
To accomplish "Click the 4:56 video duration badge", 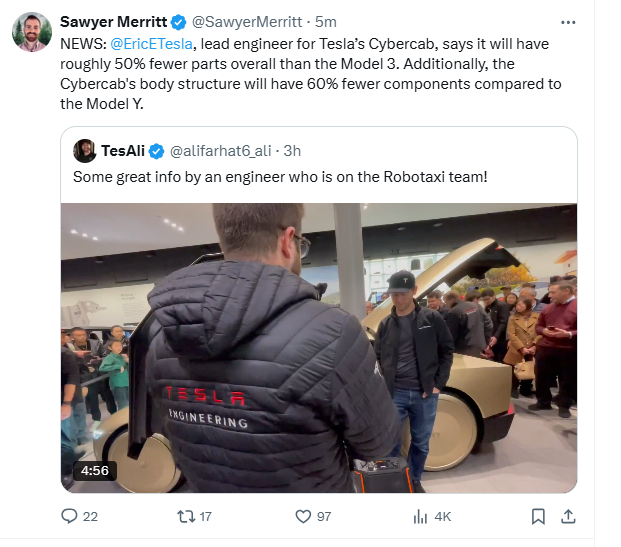I will (95, 471).
